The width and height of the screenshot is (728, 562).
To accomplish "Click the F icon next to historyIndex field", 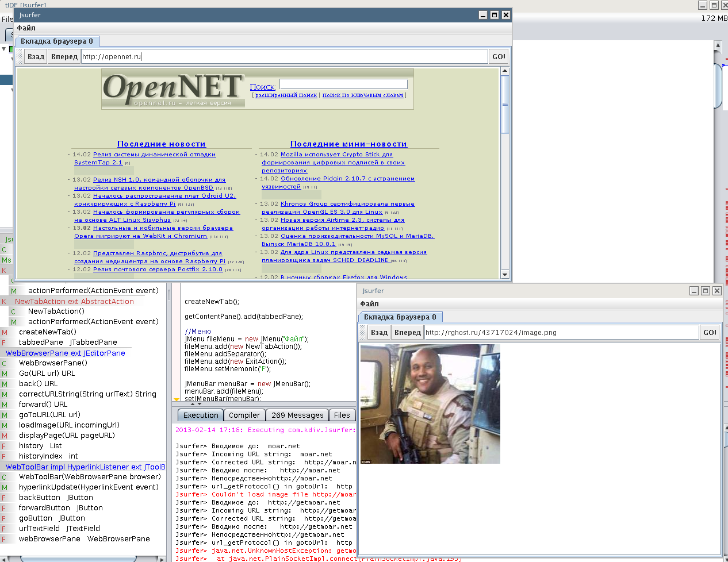I will tap(4, 456).
